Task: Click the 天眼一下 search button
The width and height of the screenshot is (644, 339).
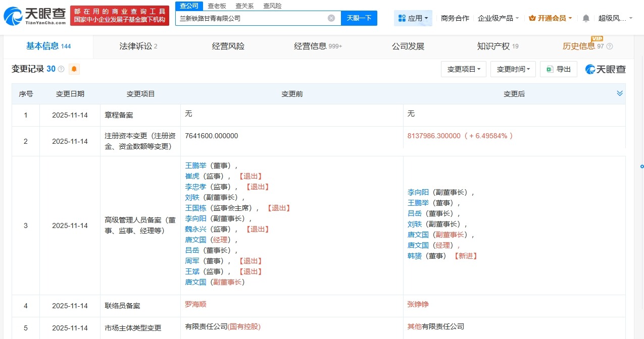Action: coord(359,18)
